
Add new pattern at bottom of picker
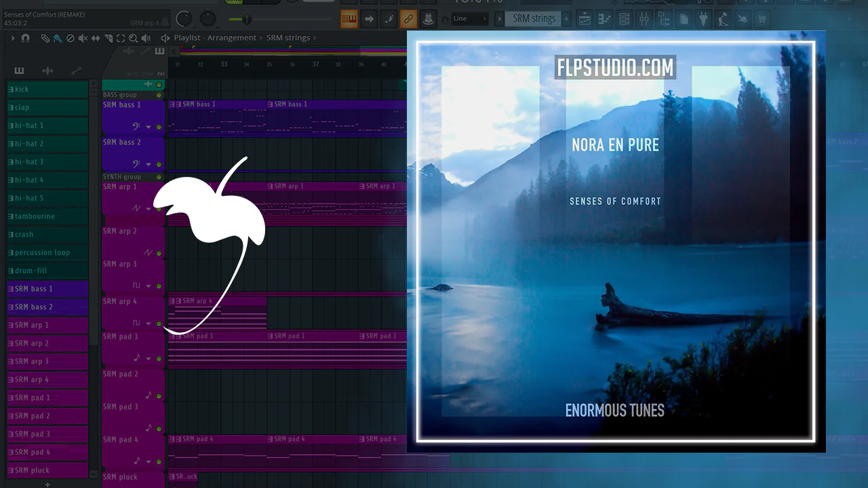click(47, 484)
